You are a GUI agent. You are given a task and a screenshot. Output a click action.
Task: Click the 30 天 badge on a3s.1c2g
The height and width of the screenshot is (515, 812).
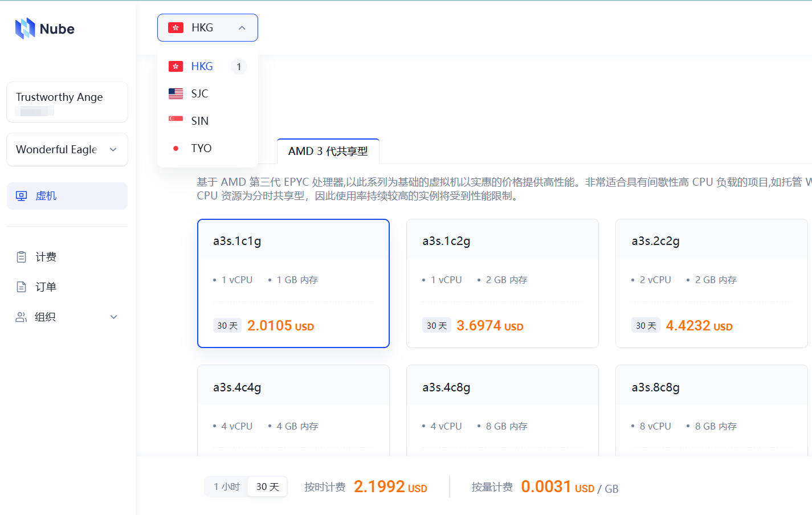(x=436, y=325)
